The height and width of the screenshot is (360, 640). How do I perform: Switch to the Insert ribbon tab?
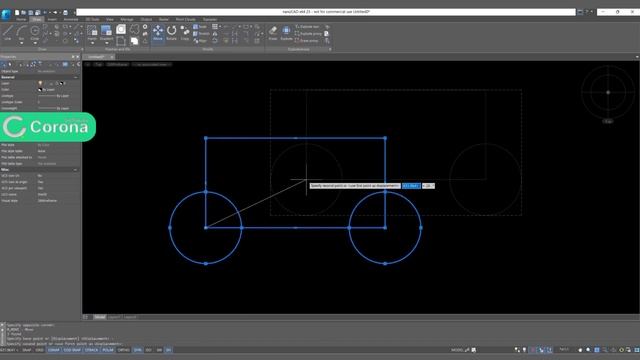52,19
